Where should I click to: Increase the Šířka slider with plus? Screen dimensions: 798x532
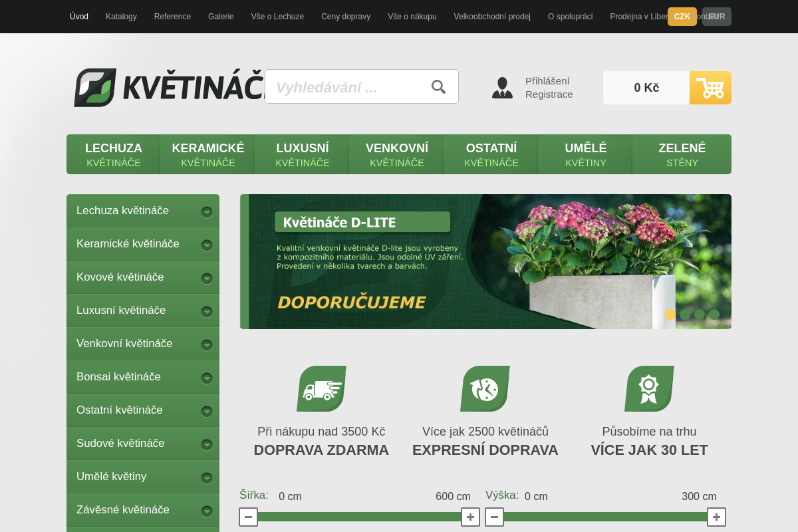pyautogui.click(x=470, y=517)
